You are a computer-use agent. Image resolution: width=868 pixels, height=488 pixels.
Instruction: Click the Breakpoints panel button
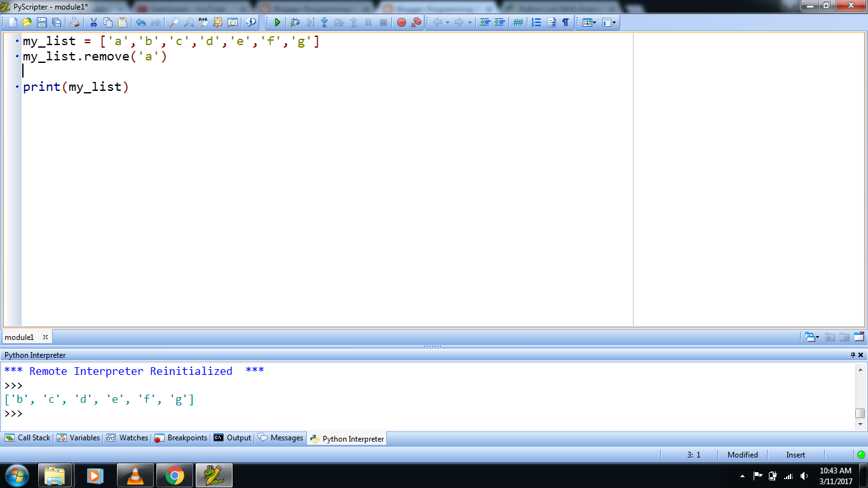(188, 438)
